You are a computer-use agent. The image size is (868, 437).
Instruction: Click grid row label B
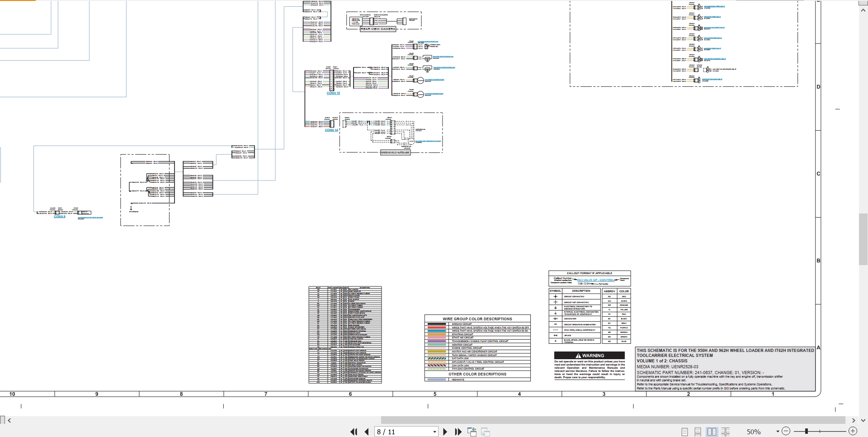pos(818,261)
